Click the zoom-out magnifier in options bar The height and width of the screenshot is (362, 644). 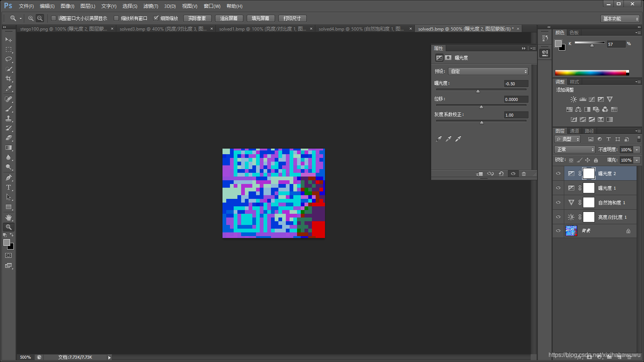click(40, 18)
